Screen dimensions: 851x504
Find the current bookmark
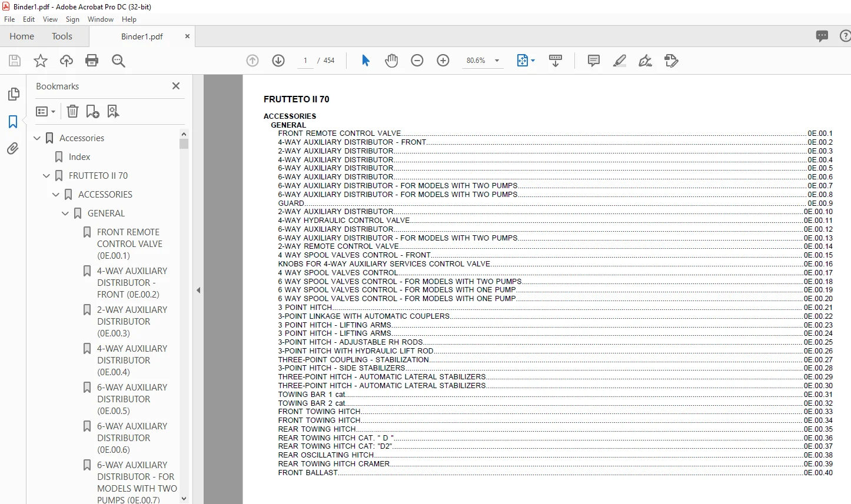113,111
